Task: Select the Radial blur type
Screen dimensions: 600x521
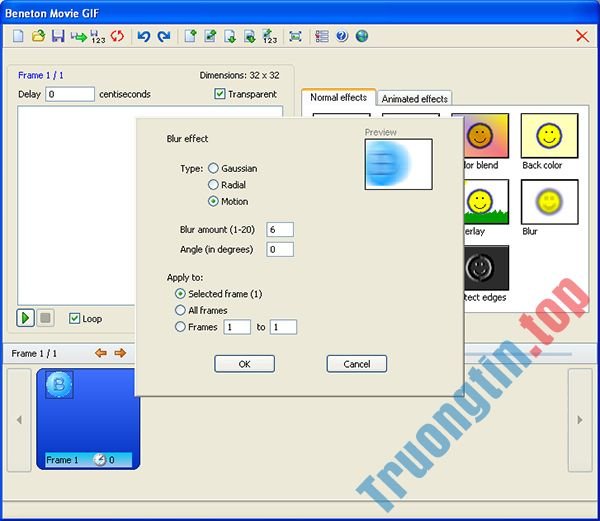Action: (x=214, y=185)
